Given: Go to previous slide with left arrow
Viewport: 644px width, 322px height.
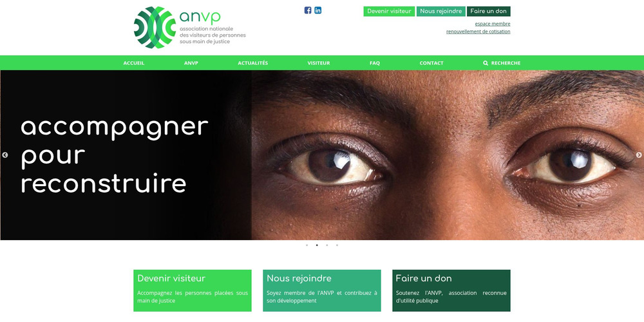Looking at the screenshot, I should (x=5, y=155).
